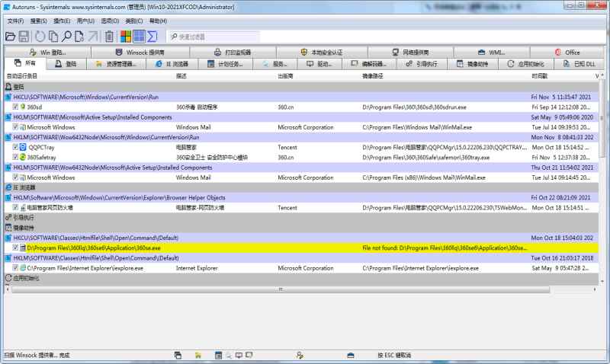Click the blue grid toolbar icon
The image size is (610, 364).
coord(139,37)
